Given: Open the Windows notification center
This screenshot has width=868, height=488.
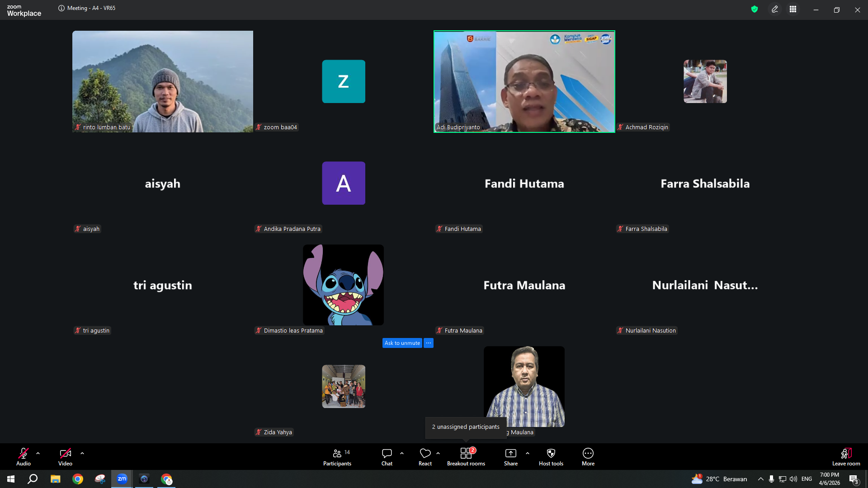Looking at the screenshot, I should 854,479.
